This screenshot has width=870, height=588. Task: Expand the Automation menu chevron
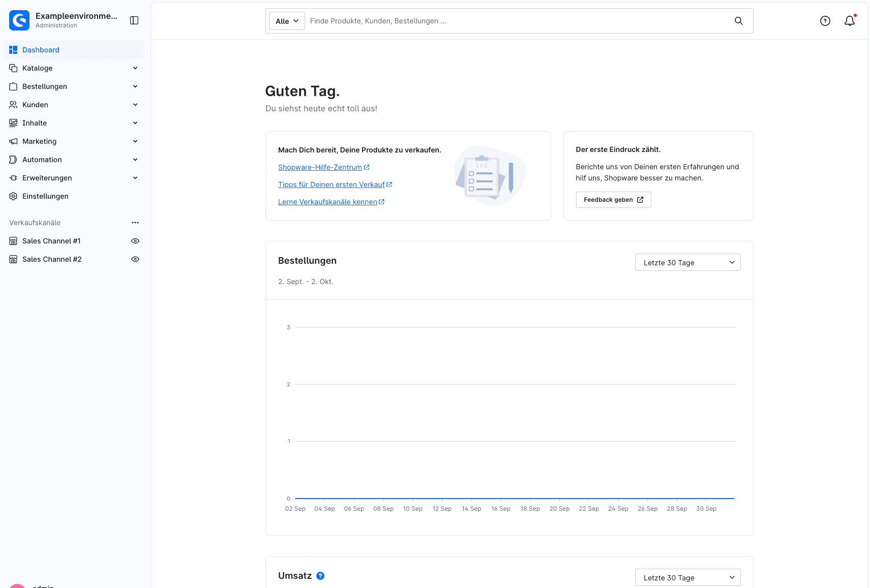pos(135,160)
